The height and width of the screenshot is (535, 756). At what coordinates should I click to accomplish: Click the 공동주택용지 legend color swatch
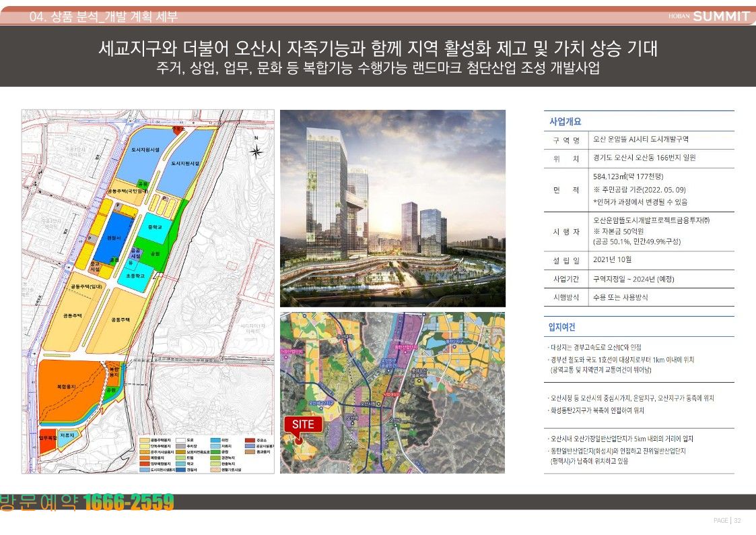tap(145, 441)
